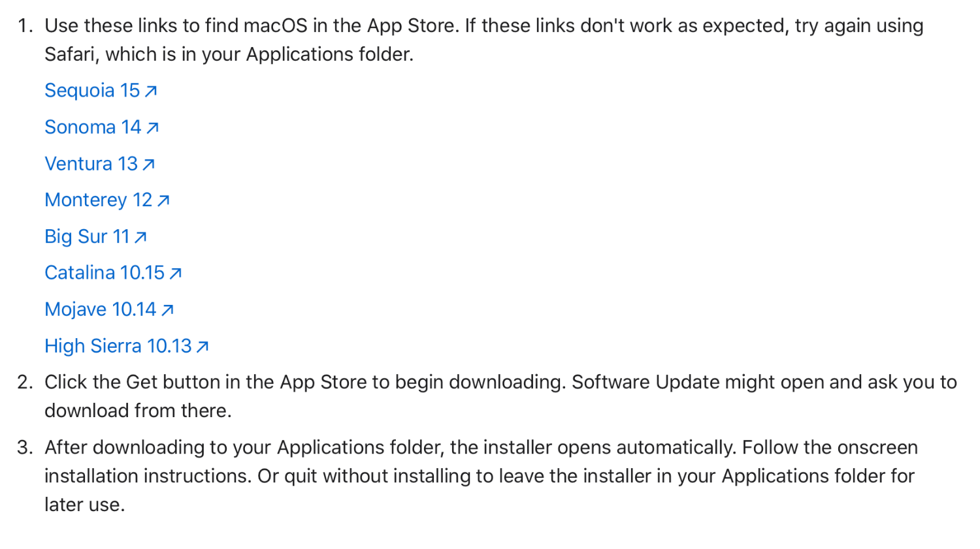Click the step 1 paragraph about App Store links

point(484,40)
